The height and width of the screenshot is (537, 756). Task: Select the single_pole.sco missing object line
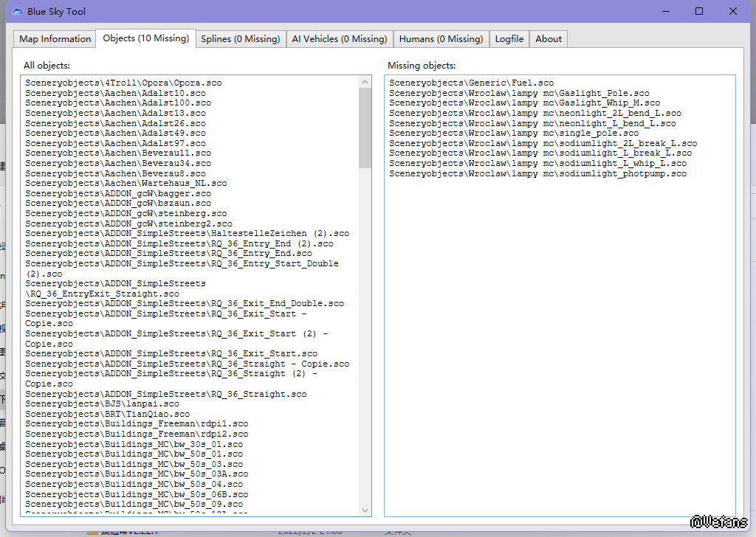[x=514, y=134]
